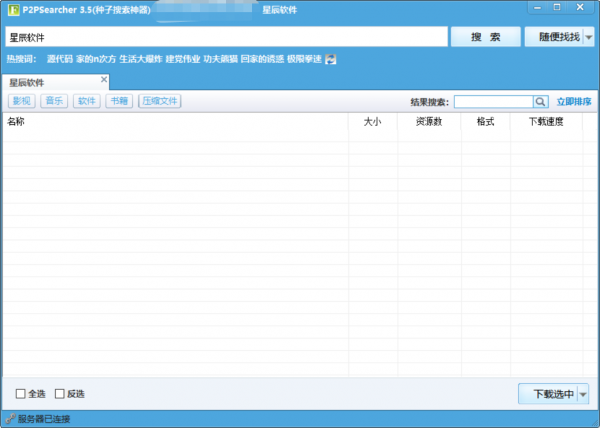Filter results by 音乐
The width and height of the screenshot is (600, 428).
[x=54, y=101]
